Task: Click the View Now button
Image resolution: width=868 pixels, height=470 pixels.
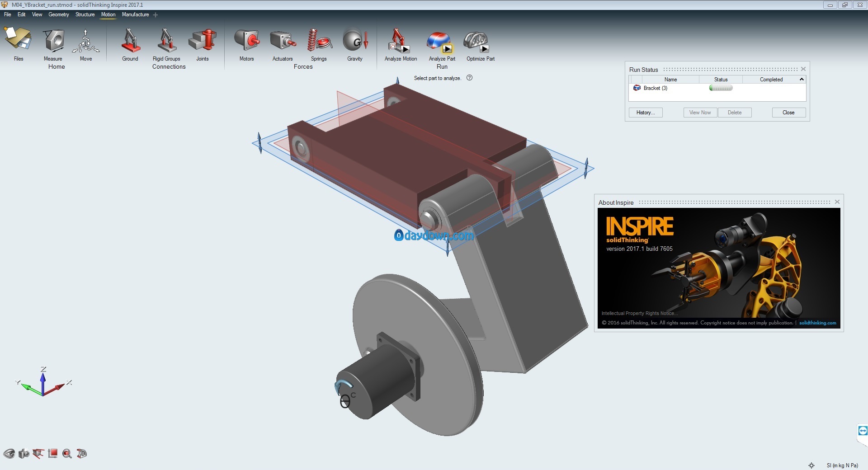Action: (700, 113)
